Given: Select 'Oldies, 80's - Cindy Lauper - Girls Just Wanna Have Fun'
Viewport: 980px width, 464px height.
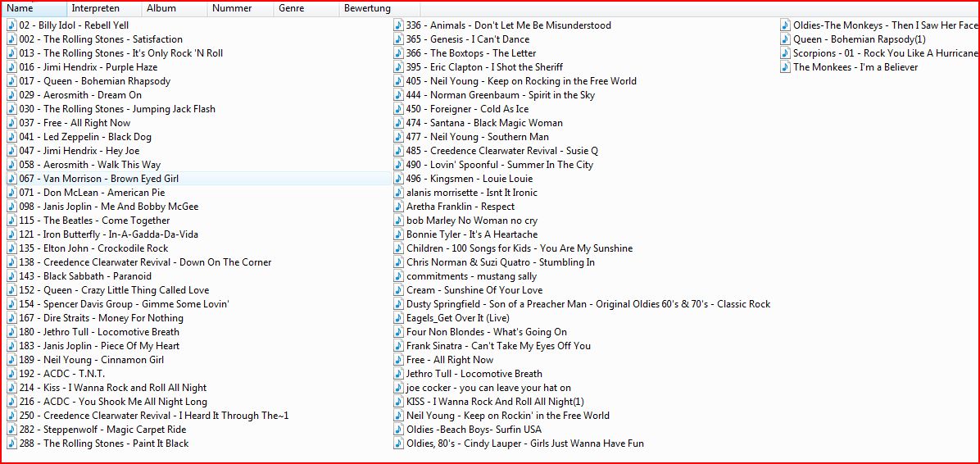Looking at the screenshot, I should click(525, 444).
